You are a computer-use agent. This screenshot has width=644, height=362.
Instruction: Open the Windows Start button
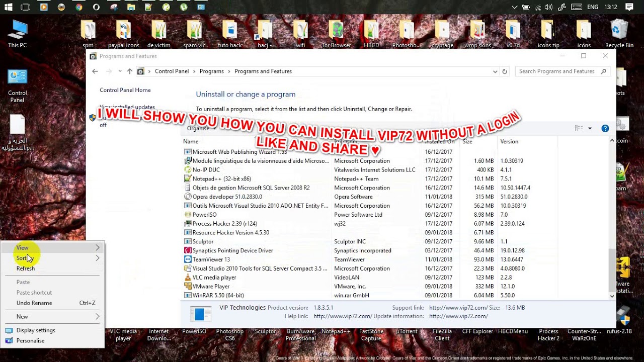point(9,7)
